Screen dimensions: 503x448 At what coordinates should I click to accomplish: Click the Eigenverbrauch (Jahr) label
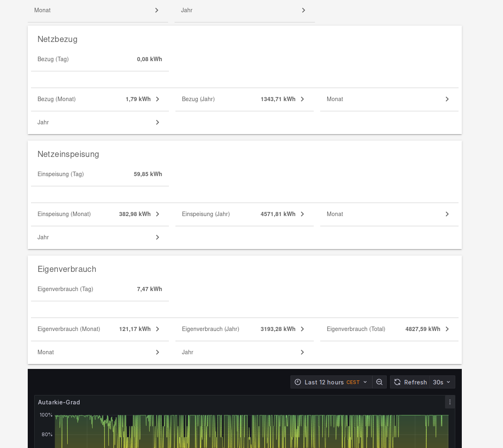(x=211, y=329)
